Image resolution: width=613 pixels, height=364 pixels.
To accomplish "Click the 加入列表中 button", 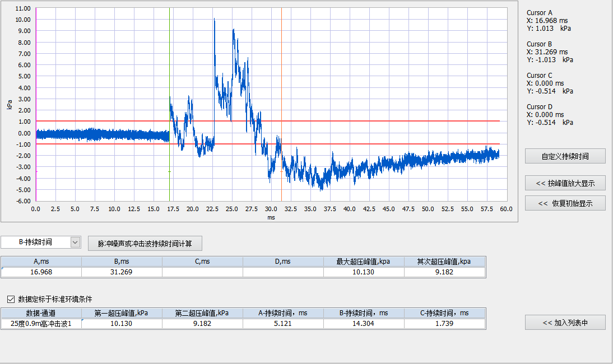I will coord(565,323).
